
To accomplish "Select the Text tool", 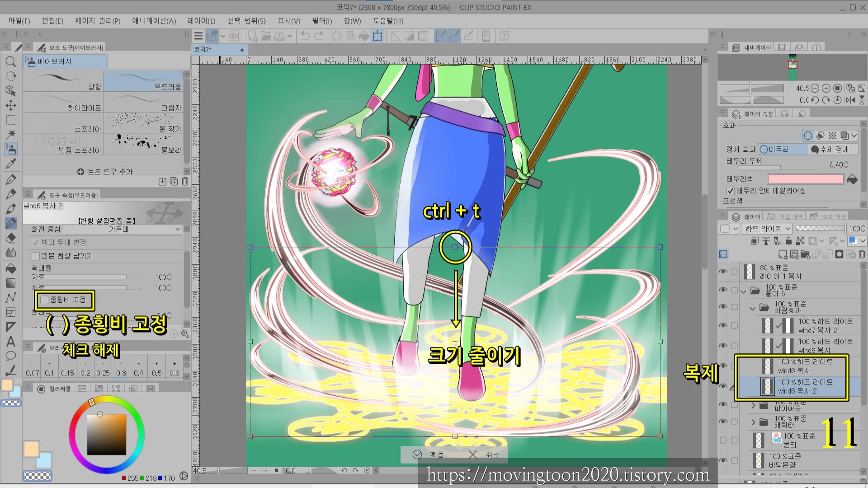I will (x=11, y=342).
